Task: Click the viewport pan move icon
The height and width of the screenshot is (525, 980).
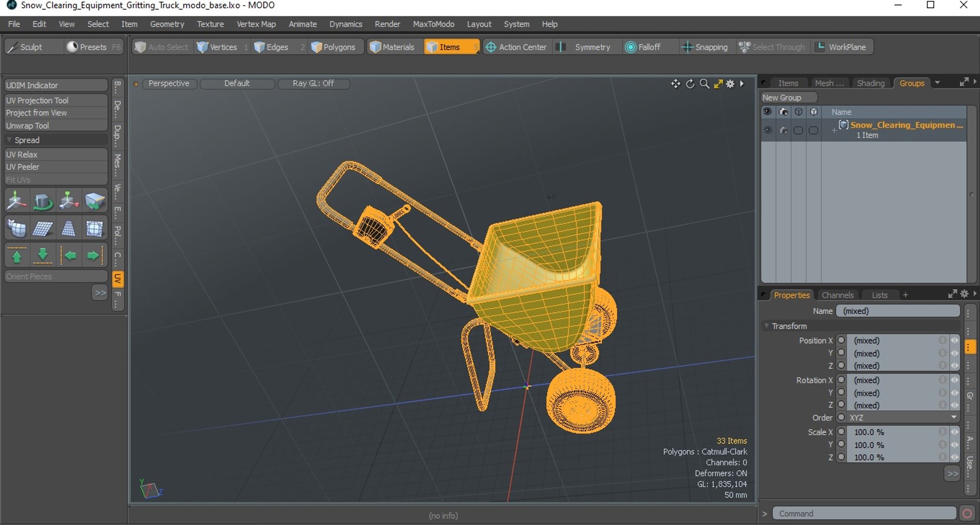Action: 676,84
